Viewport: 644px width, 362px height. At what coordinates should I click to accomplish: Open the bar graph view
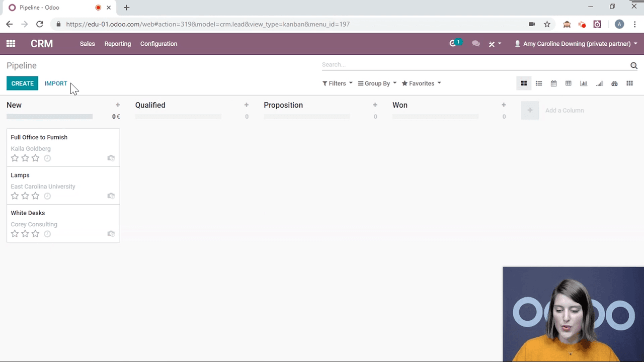(x=584, y=83)
